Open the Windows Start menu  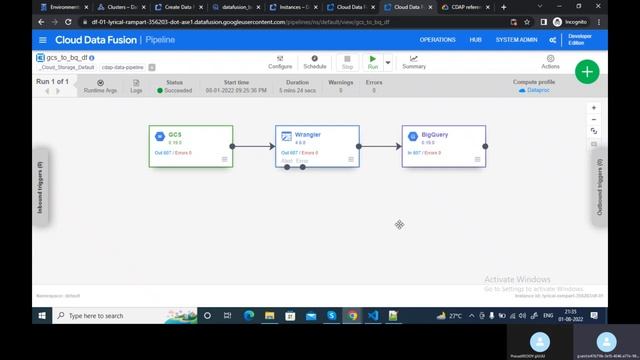point(42,316)
